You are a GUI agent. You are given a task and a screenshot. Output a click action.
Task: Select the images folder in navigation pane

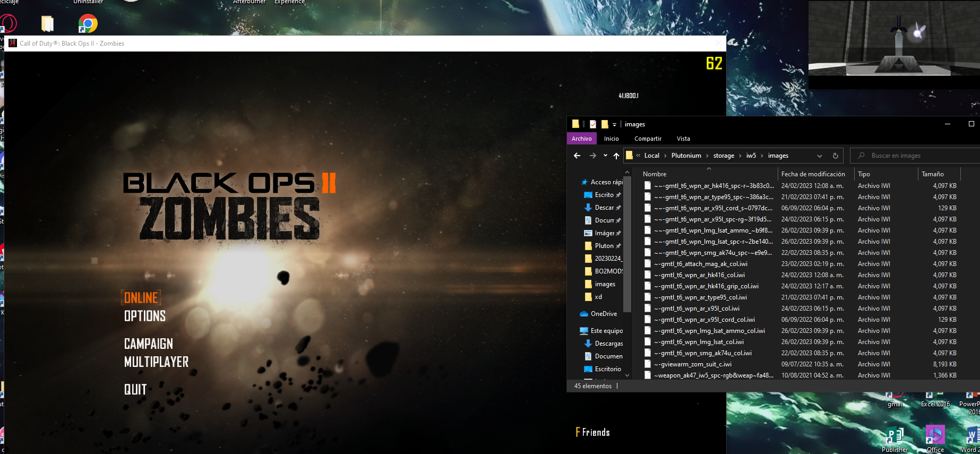[600, 284]
